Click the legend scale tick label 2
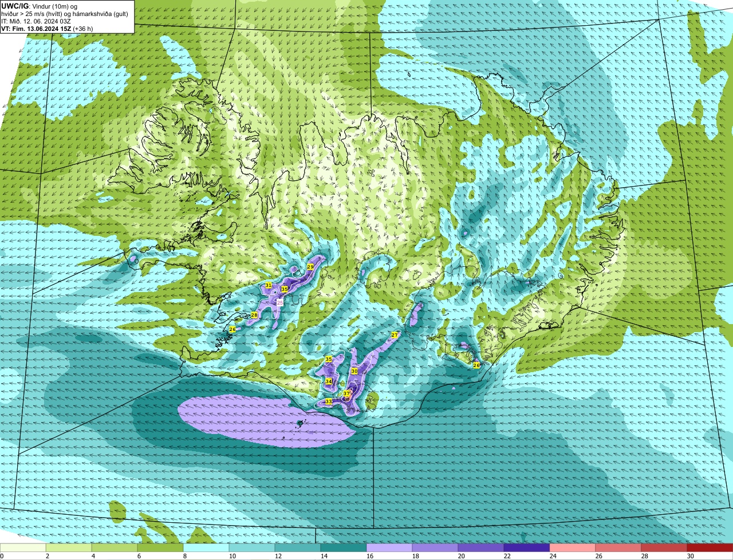The width and height of the screenshot is (733, 560). point(47,556)
